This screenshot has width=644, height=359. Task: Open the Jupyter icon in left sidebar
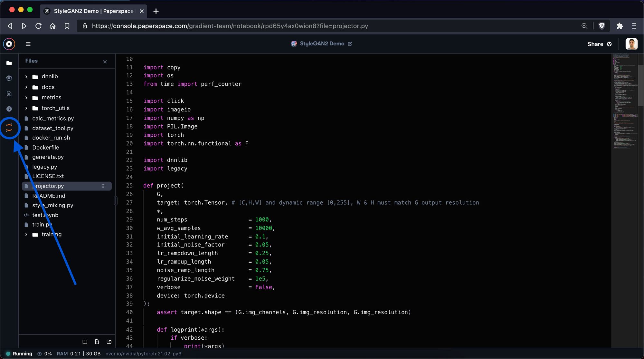(9, 128)
